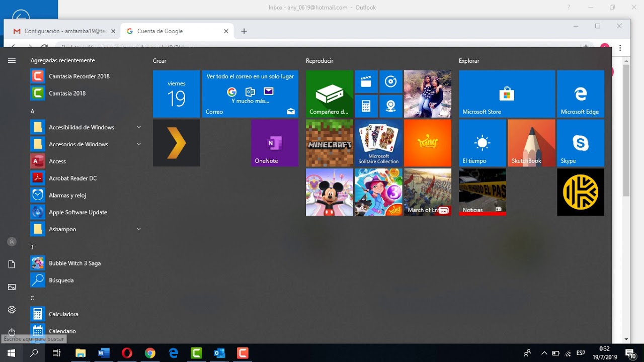Image resolution: width=644 pixels, height=362 pixels.
Task: Open Settings gear in Start sidebar
Action: [12, 310]
